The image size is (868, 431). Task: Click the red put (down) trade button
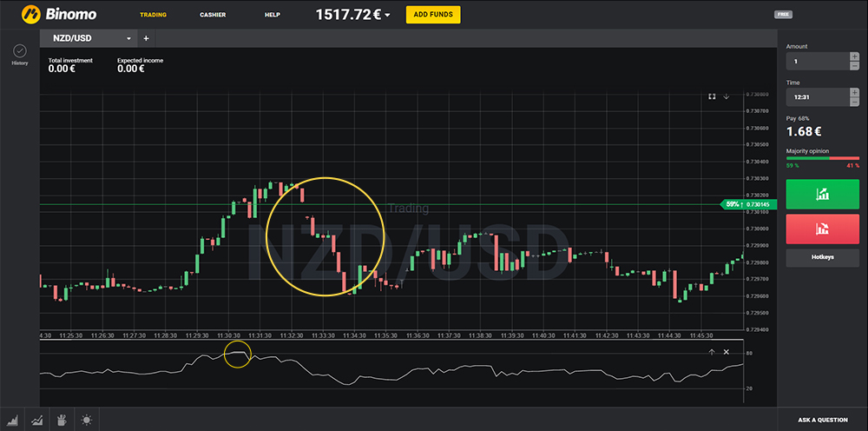point(821,229)
